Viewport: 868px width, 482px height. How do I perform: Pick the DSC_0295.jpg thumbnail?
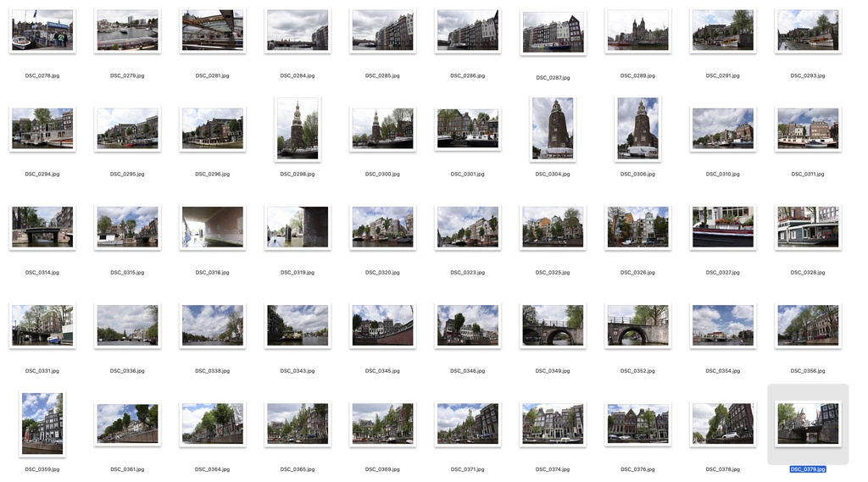(127, 129)
